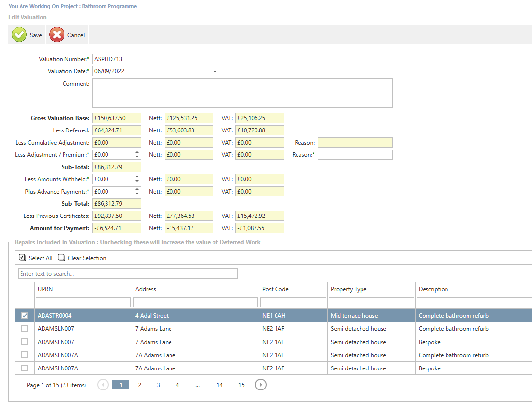Click the pager ellipsis for more pages
This screenshot has height=411, width=532.
[198, 385]
